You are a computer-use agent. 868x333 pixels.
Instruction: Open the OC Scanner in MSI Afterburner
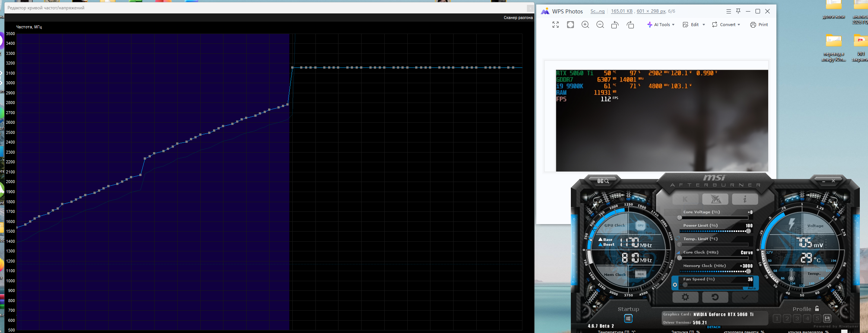603,181
